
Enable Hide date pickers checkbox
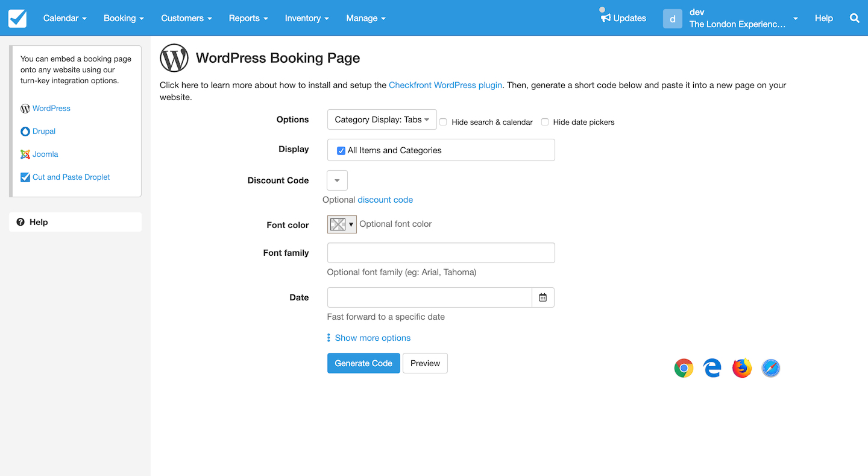tap(545, 122)
